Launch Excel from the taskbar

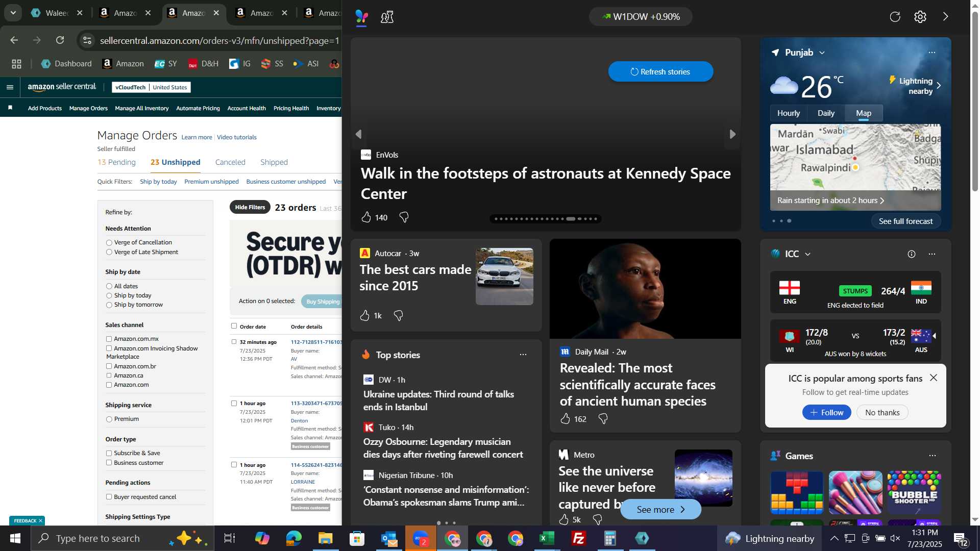pos(547,538)
